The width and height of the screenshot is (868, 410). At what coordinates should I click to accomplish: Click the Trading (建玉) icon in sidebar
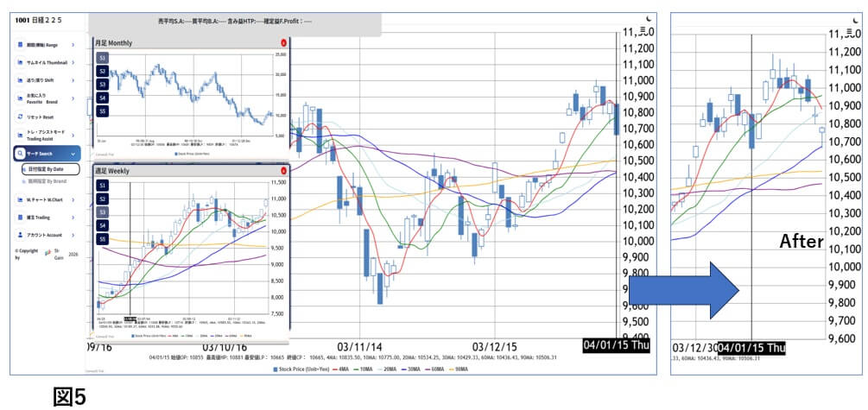[21, 218]
